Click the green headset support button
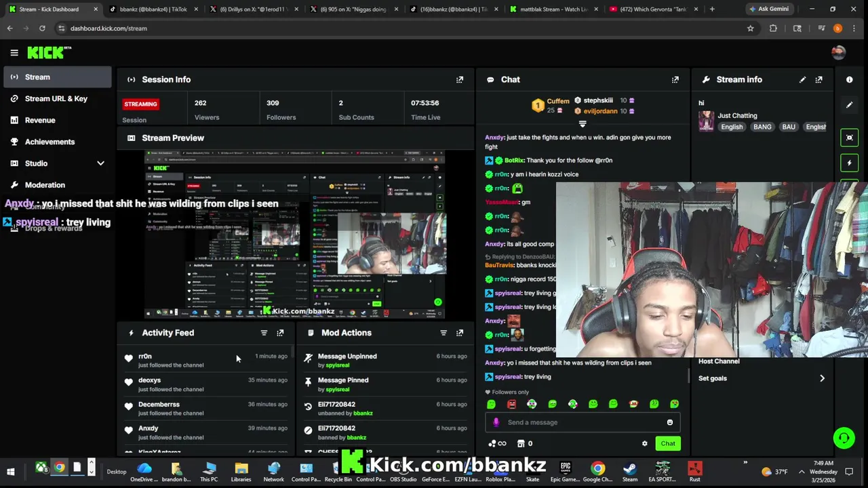The width and height of the screenshot is (868, 488). (844, 438)
